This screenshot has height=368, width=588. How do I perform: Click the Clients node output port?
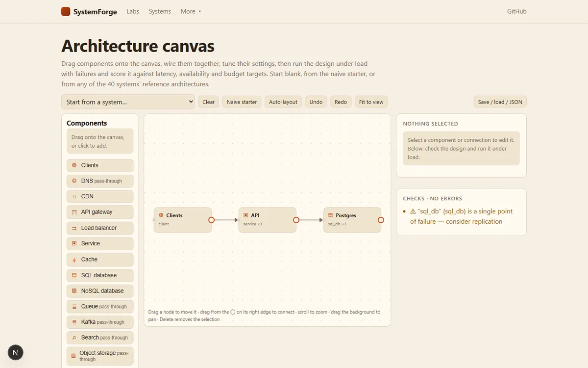click(211, 220)
